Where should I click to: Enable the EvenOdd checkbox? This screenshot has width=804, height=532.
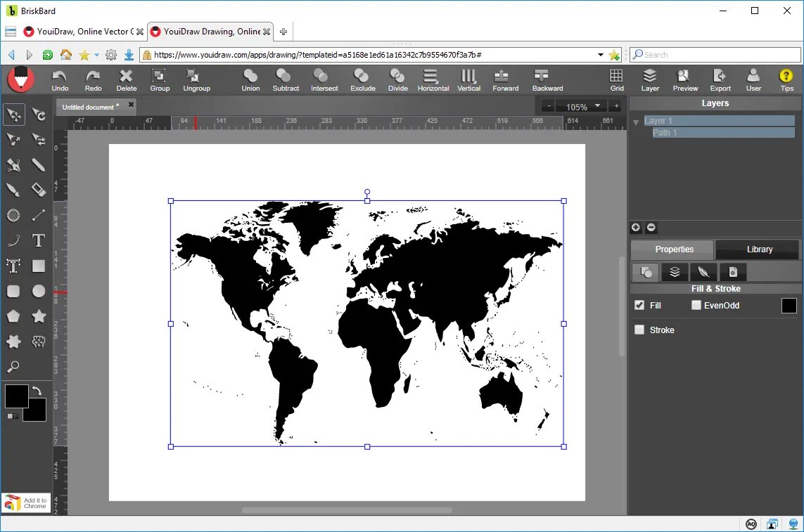tap(696, 305)
